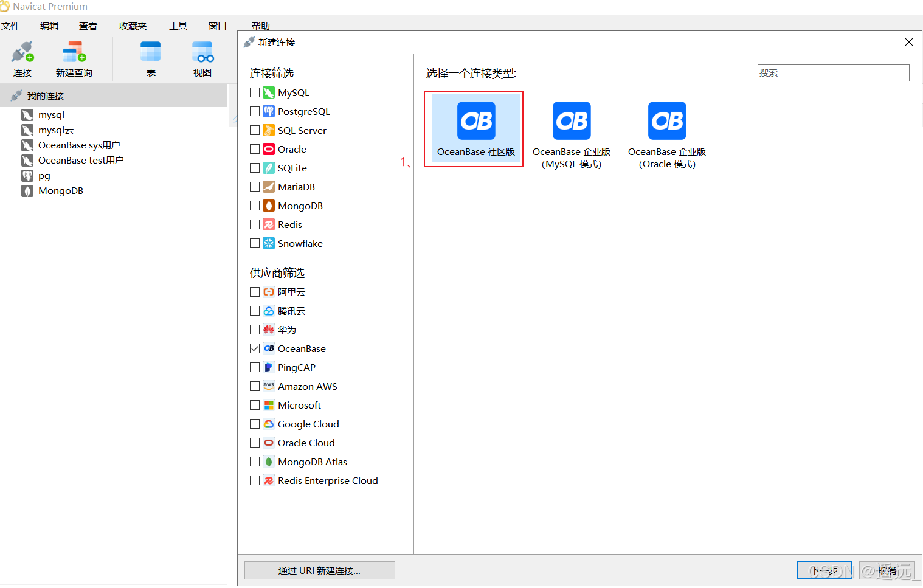Image resolution: width=923 pixels, height=588 pixels.
Task: Click the 腾讯云 cloud logo icon
Action: (x=269, y=311)
